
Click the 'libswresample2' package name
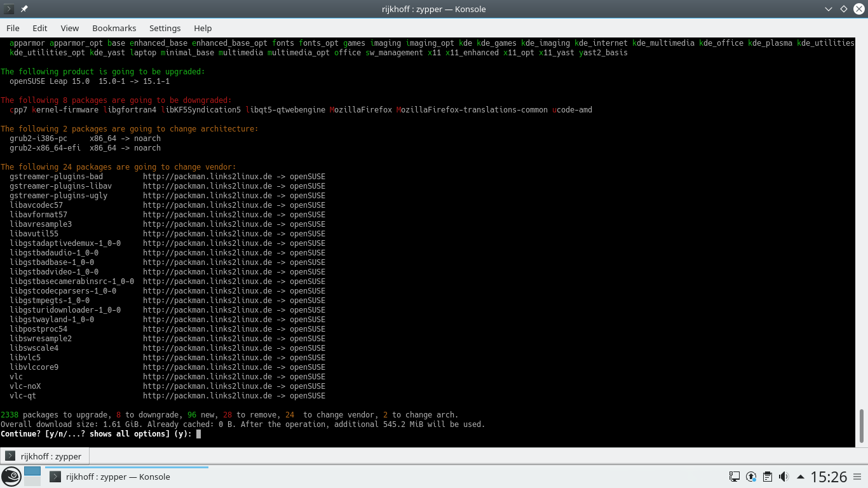41,339
